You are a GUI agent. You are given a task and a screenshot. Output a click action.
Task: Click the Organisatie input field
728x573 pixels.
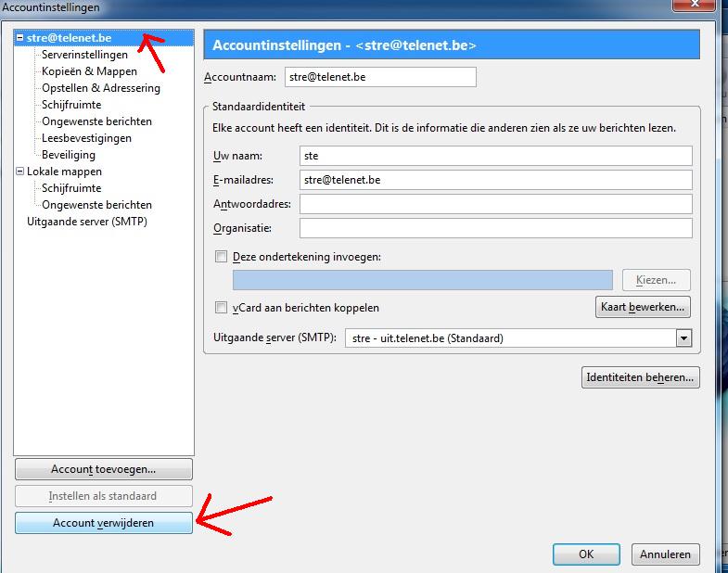[496, 228]
